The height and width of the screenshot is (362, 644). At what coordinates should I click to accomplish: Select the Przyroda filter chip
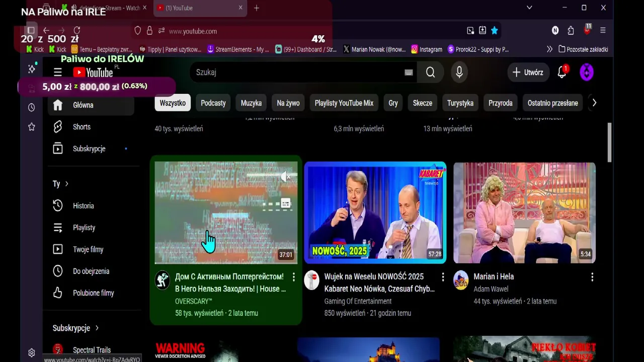point(501,103)
